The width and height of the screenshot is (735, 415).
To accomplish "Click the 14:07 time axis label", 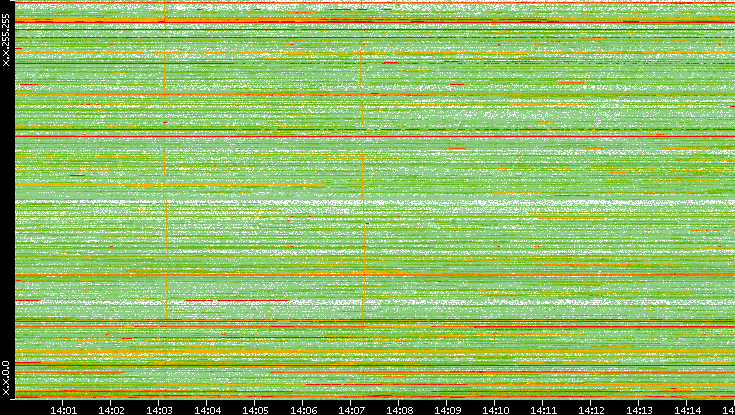I will click(x=351, y=410).
